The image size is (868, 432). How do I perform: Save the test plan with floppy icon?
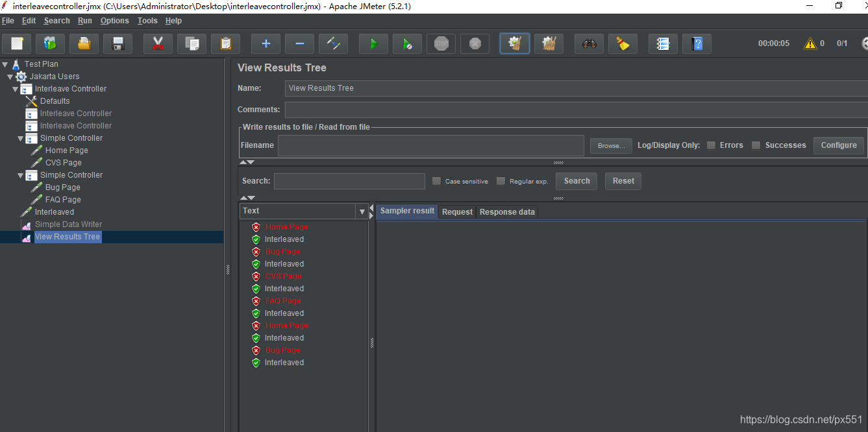(x=118, y=43)
